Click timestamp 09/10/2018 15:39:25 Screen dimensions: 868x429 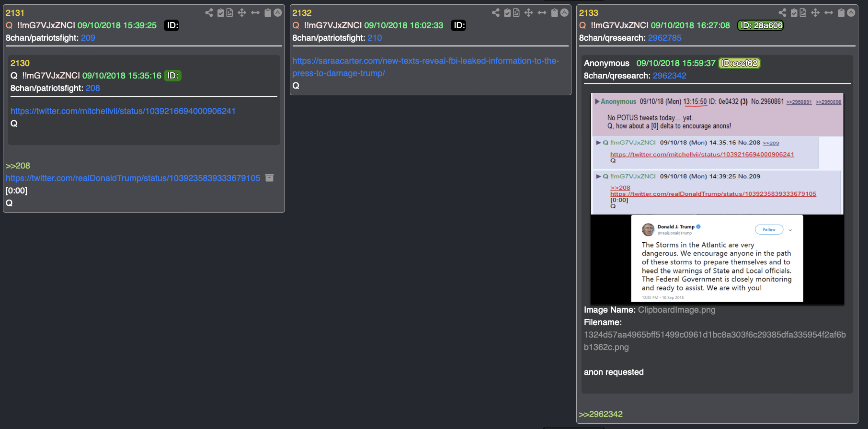[117, 25]
